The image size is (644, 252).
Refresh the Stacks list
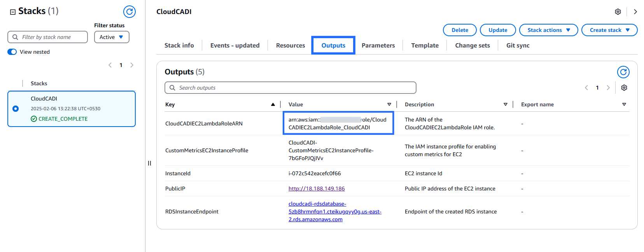[129, 12]
